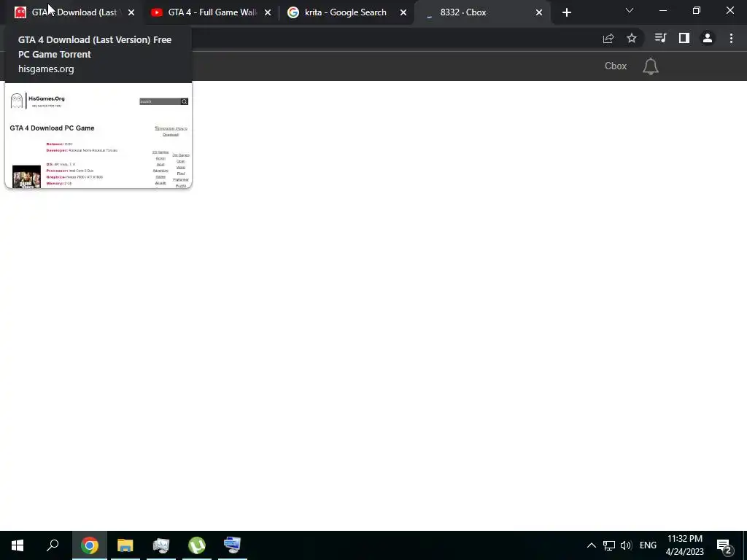Restore down the Chrome window

coord(697,10)
